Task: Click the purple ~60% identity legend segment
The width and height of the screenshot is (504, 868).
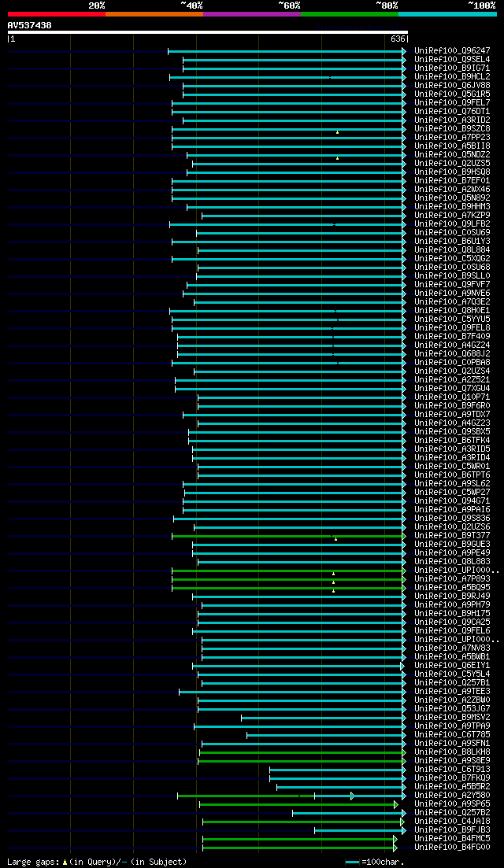Action: 252,14
